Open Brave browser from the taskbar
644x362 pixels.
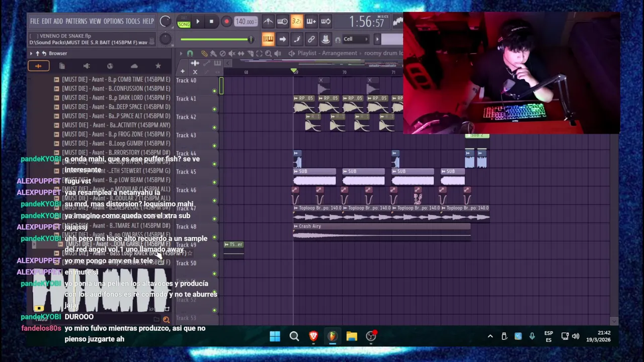tap(313, 336)
